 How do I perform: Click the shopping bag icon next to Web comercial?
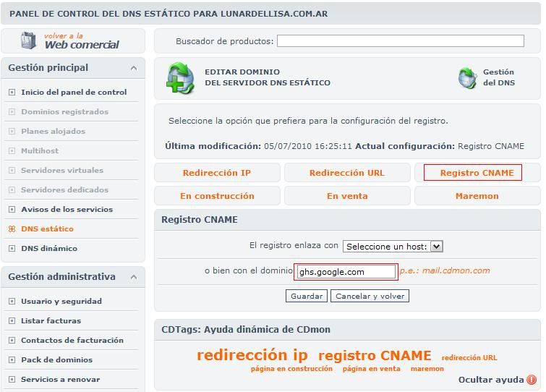click(28, 41)
